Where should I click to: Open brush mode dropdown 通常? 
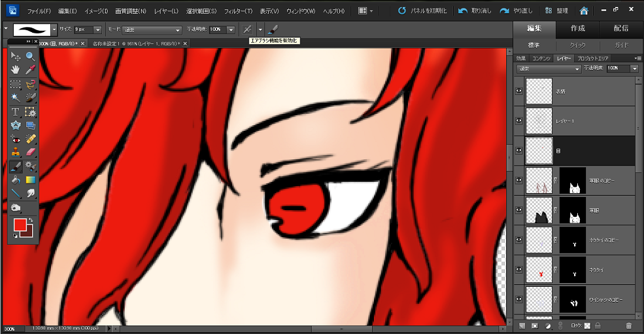[x=152, y=30]
